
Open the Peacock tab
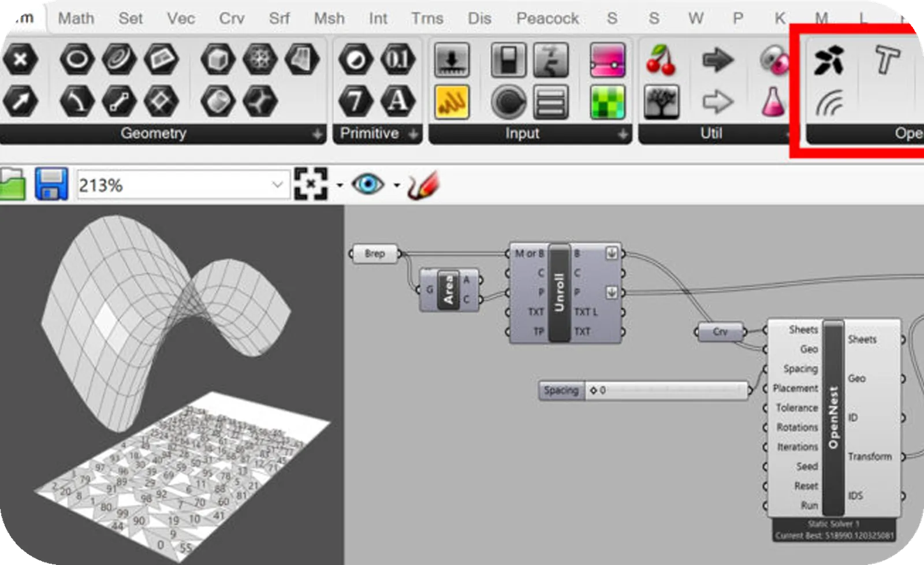pyautogui.click(x=547, y=18)
